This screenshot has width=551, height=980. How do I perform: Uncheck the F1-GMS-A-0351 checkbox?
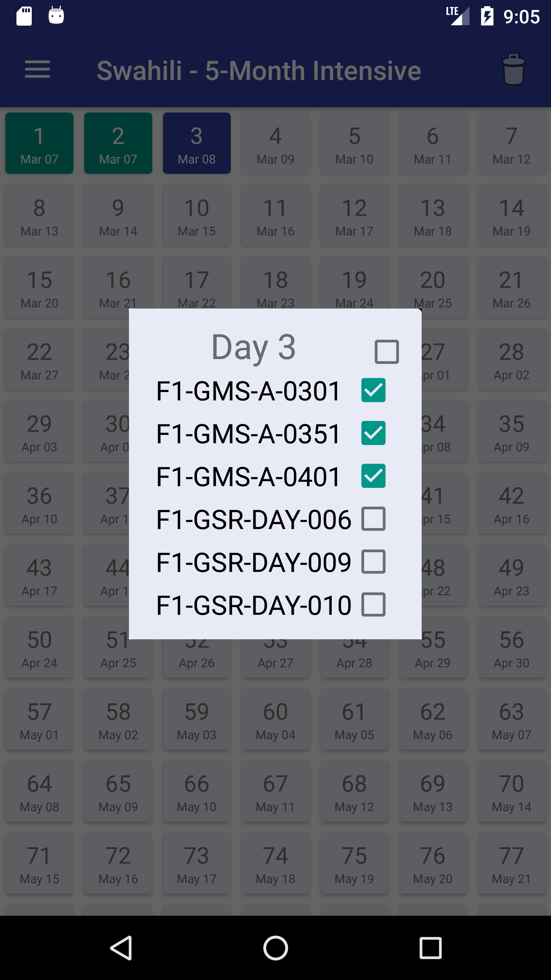[x=373, y=433]
